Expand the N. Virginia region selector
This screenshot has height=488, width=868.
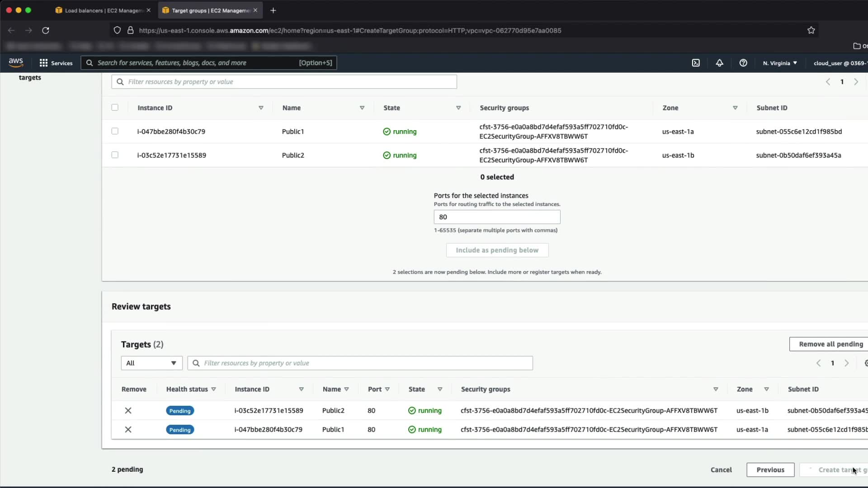[780, 63]
